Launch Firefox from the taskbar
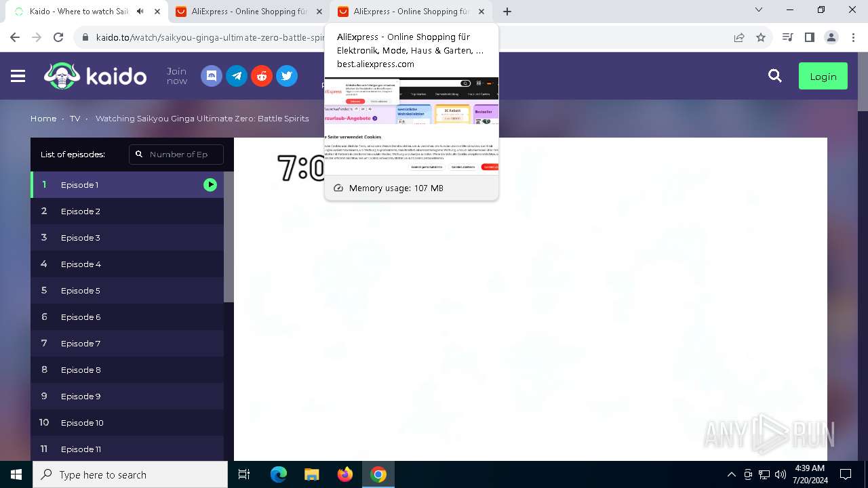Screen dimensions: 868x488 [x=344, y=474]
